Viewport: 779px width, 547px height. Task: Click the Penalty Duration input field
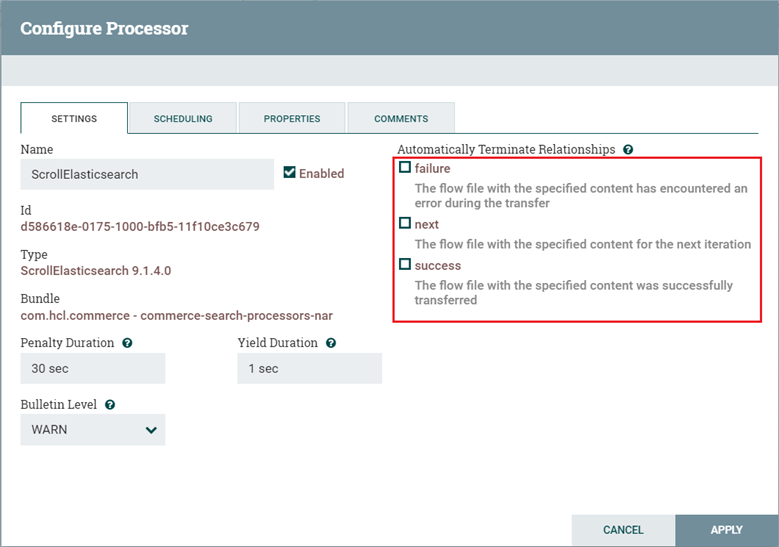click(93, 368)
